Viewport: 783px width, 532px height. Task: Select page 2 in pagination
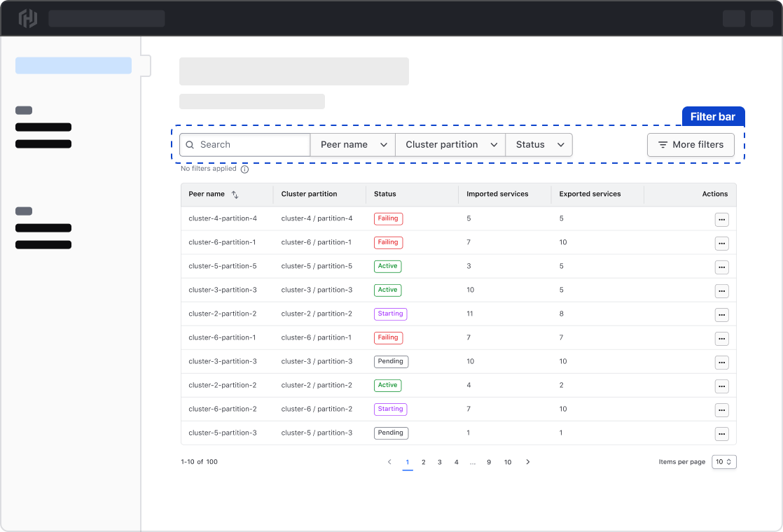tap(424, 462)
